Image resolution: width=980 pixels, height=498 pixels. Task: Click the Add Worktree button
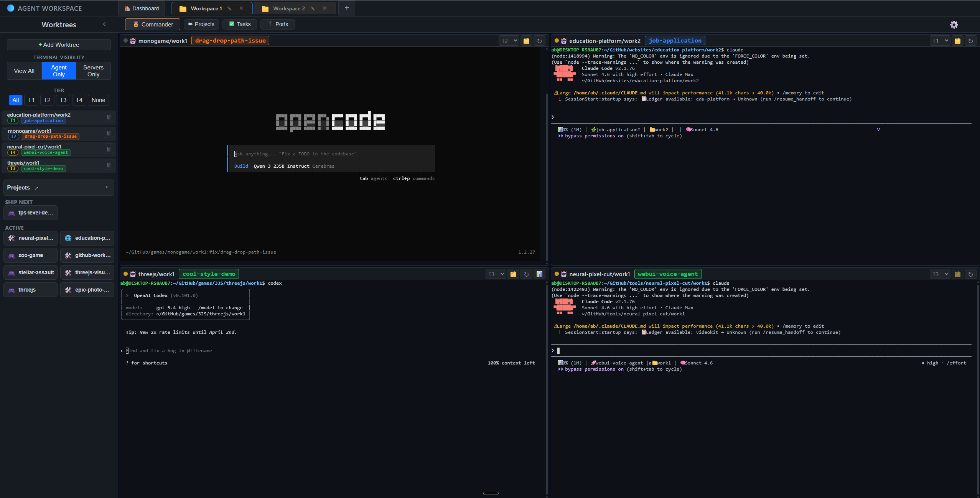click(x=58, y=45)
